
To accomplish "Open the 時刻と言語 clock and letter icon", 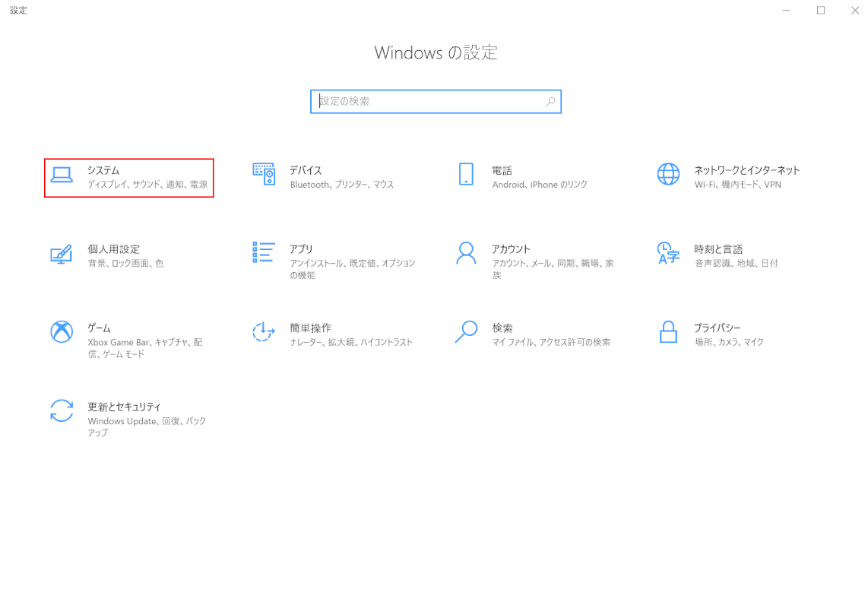I will 668,253.
